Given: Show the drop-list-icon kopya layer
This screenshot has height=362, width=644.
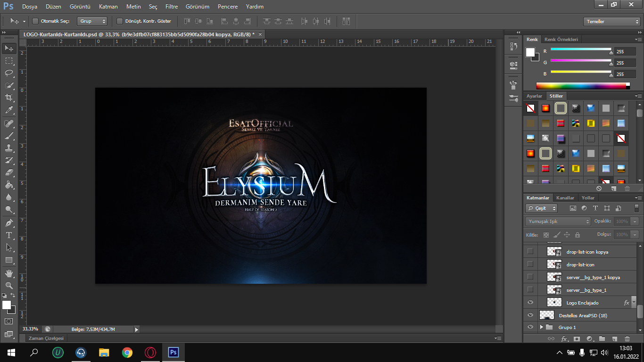Looking at the screenshot, I should tap(530, 252).
